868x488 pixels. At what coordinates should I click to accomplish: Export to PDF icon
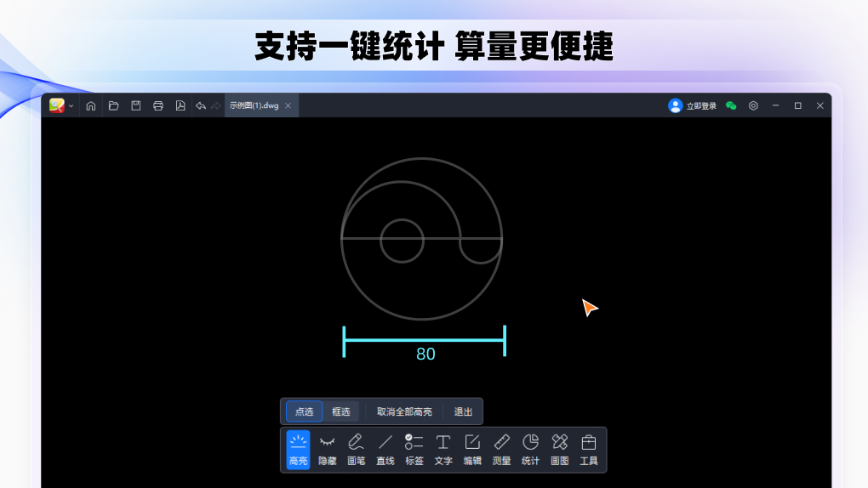[x=180, y=105]
